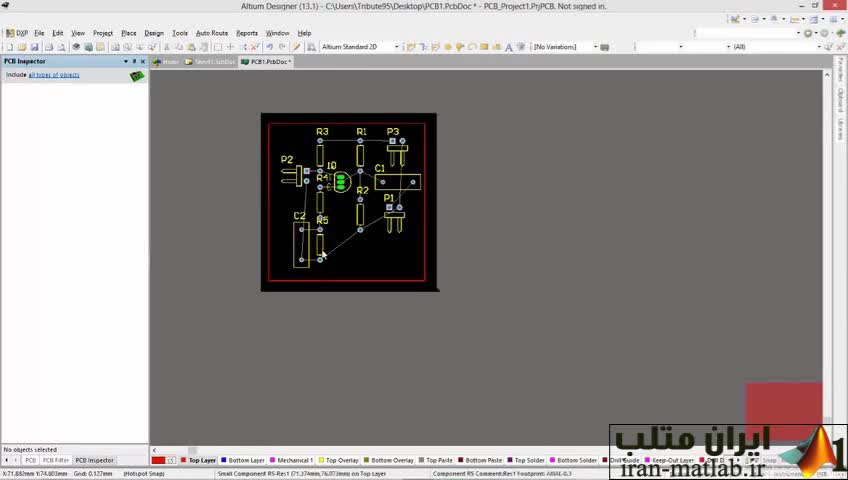
Task: Click the Open document folder icon
Action: coord(22,47)
